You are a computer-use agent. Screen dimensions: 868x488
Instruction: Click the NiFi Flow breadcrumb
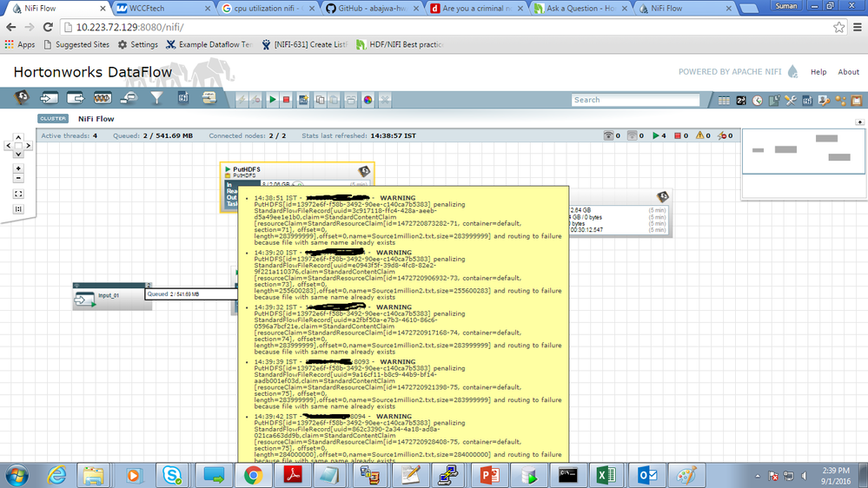click(x=96, y=118)
